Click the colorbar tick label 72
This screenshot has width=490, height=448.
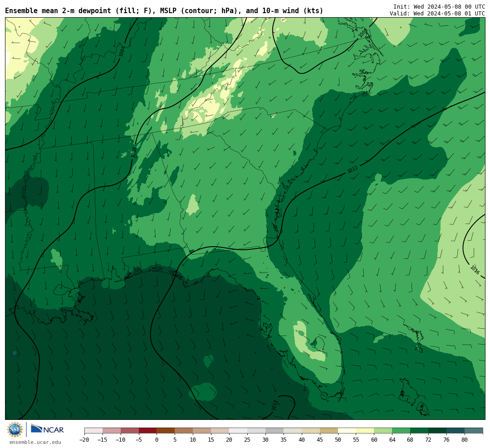(x=428, y=439)
